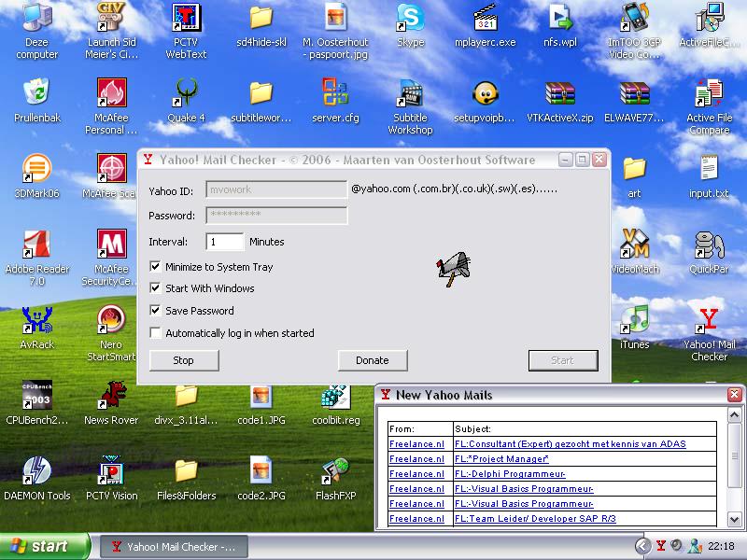Screen dimensions: 747x560
Task: Start FlashFXP
Action: [336, 471]
